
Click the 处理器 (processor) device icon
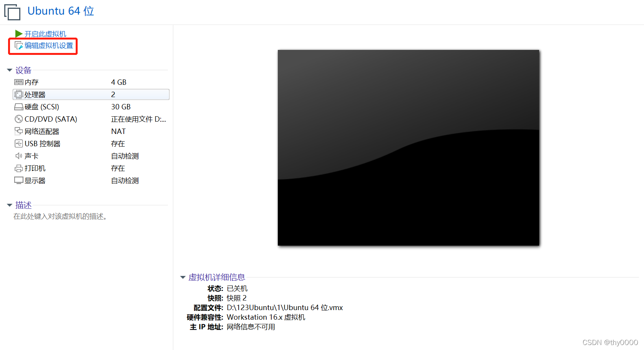[18, 94]
